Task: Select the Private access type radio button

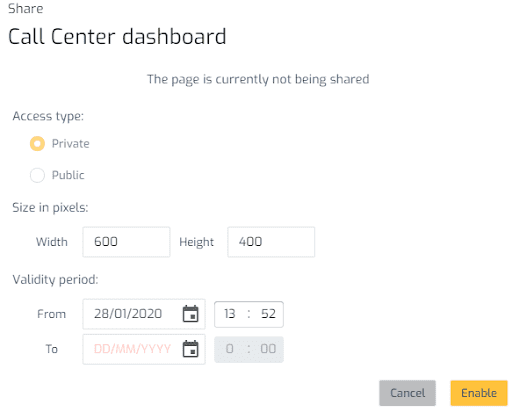Action: click(37, 144)
